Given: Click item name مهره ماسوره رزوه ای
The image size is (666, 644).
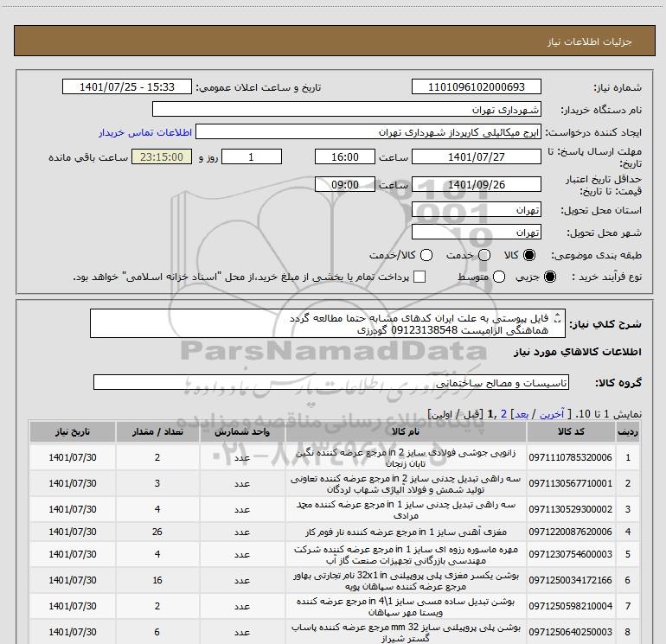Looking at the screenshot, I should coord(406,554).
